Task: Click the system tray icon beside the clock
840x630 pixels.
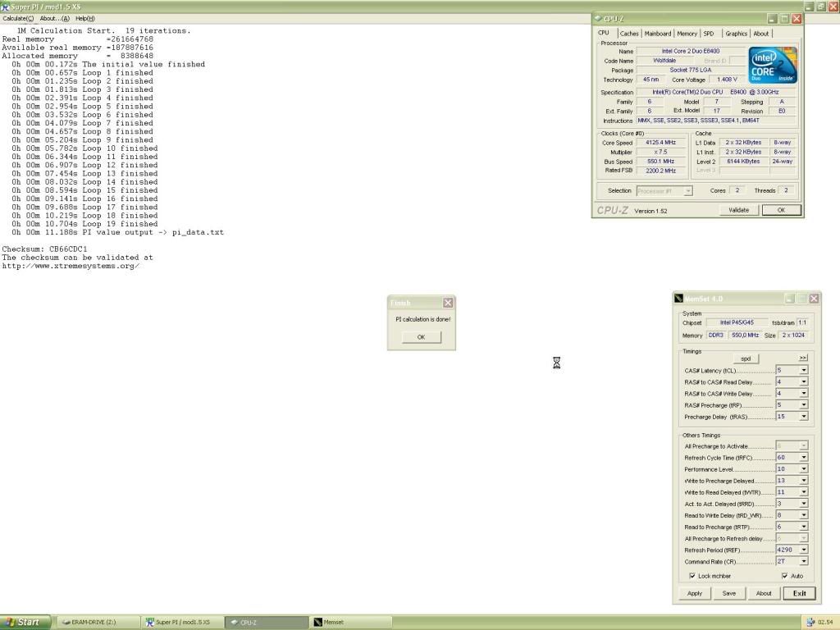Action: point(810,623)
